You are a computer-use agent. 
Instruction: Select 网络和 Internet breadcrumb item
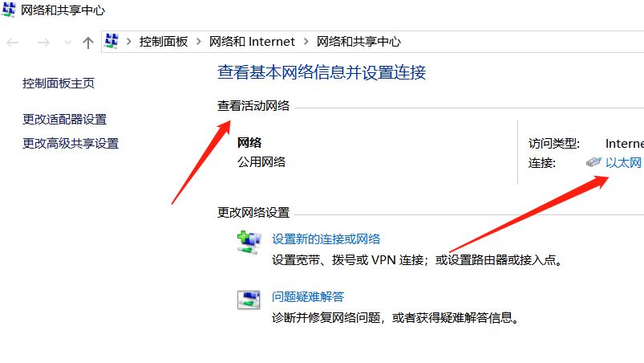pyautogui.click(x=252, y=42)
